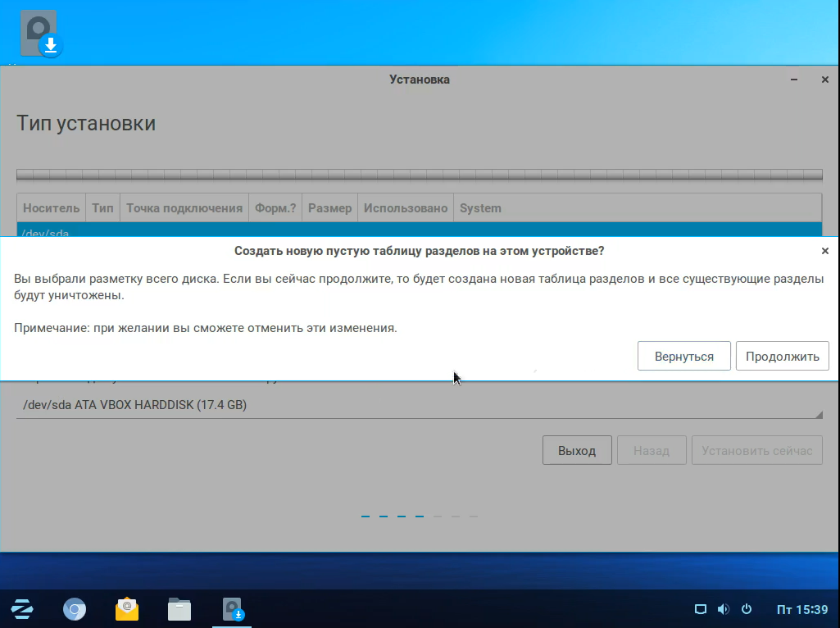The height and width of the screenshot is (628, 840).
Task: Click the Размер column header
Action: [329, 208]
